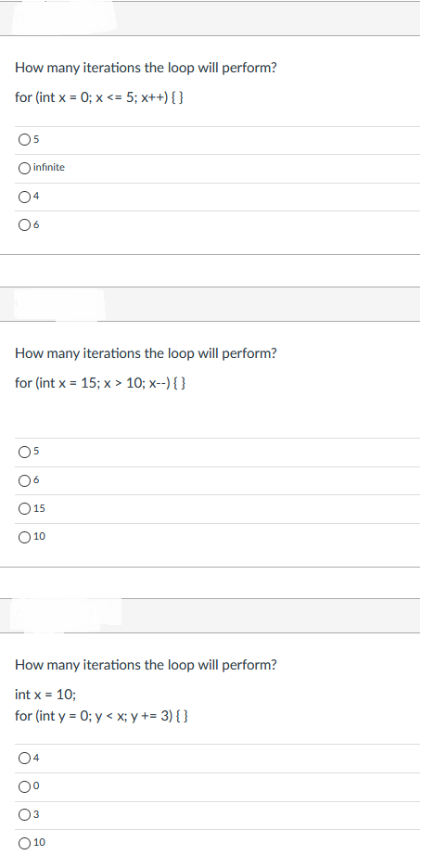Image resolution: width=421 pixels, height=868 pixels.
Task: Choose the infinite option radio button
Action: click(x=24, y=168)
